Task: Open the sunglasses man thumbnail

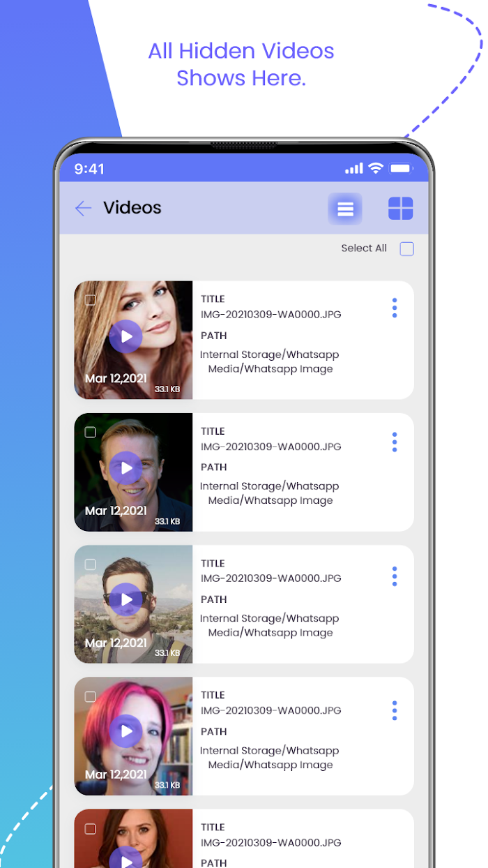Action: tap(133, 604)
